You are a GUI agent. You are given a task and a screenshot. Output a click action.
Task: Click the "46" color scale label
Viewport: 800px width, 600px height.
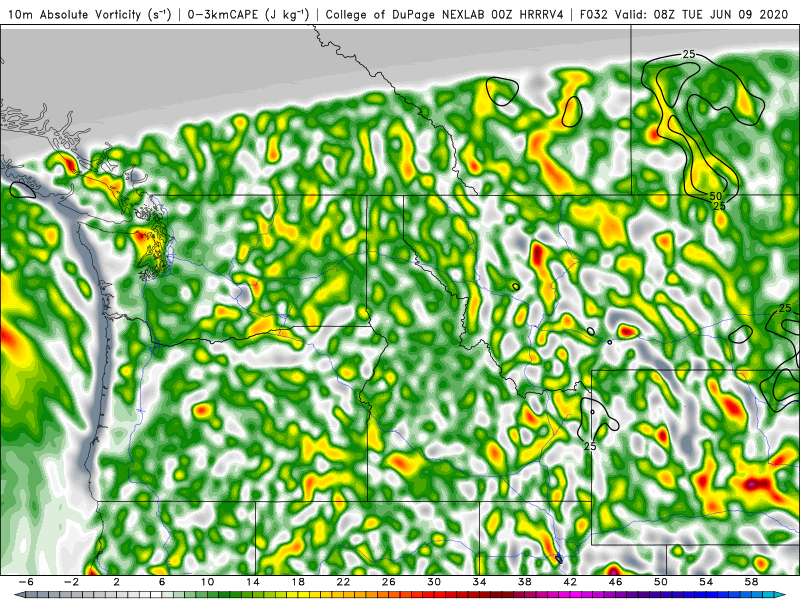point(615,582)
